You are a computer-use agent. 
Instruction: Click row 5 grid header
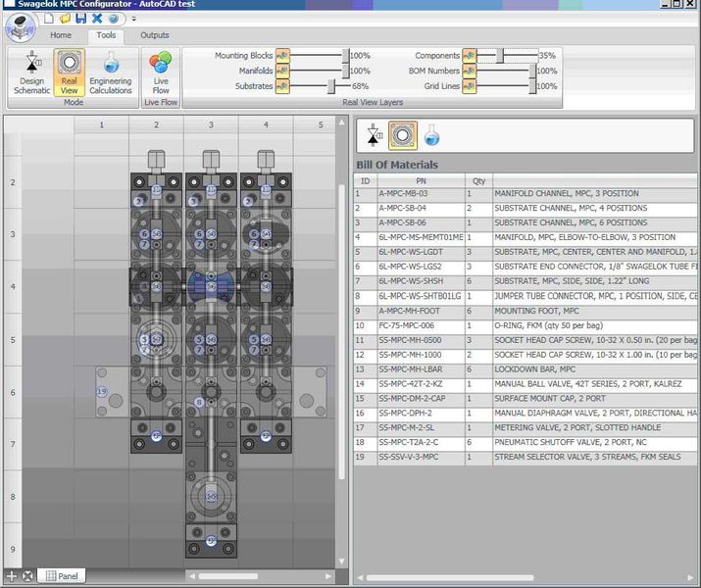click(x=13, y=340)
